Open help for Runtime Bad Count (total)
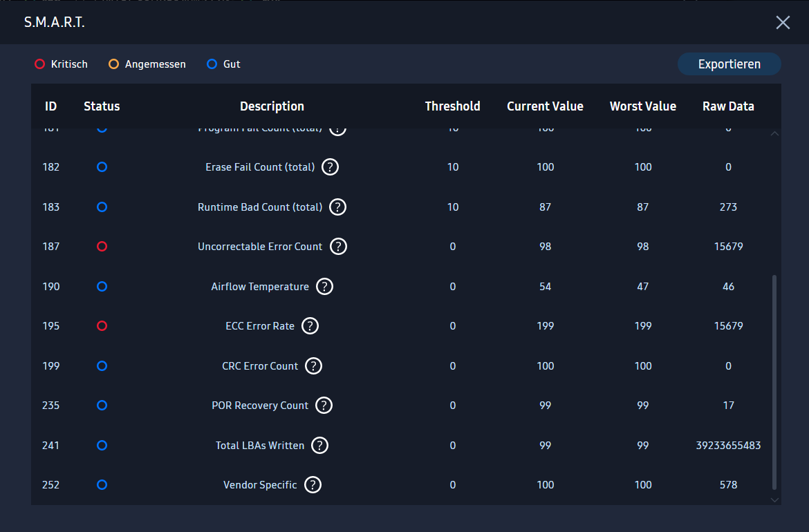Image resolution: width=809 pixels, height=532 pixels. (x=338, y=207)
